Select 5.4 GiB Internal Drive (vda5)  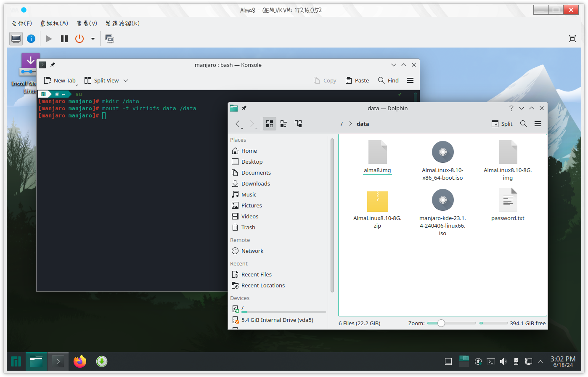pyautogui.click(x=278, y=320)
